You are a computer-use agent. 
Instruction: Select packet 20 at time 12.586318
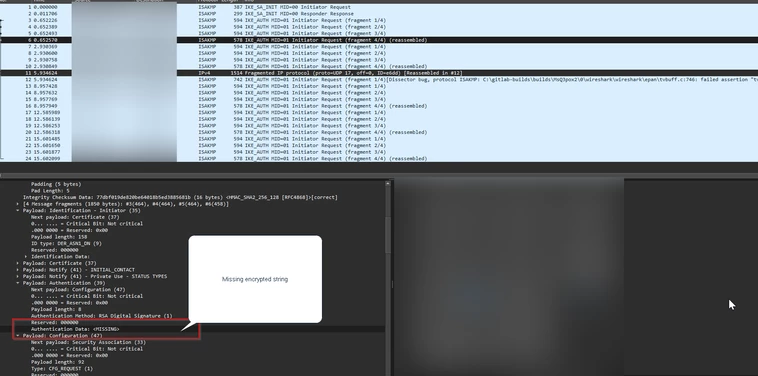coord(379,132)
